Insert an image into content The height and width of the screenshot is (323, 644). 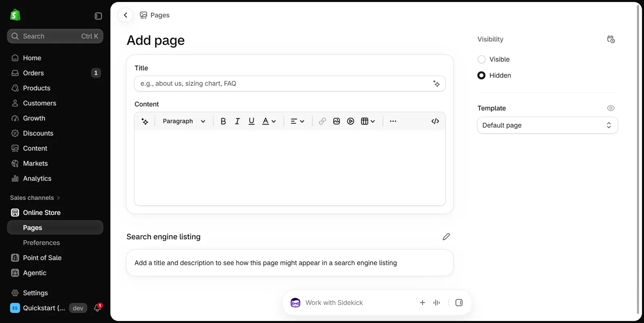[336, 121]
